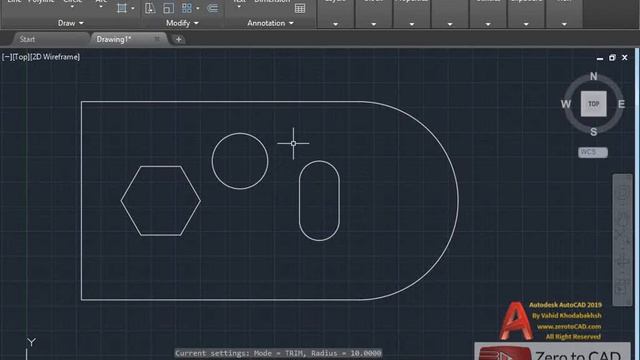This screenshot has width=640, height=360.
Task: Restore down the drawing viewport window
Action: [x=612, y=58]
